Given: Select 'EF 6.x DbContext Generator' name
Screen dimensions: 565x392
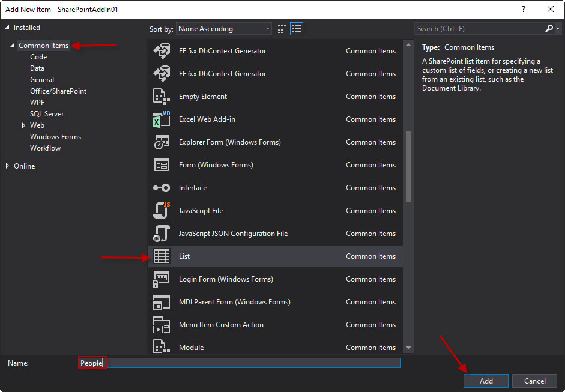Looking at the screenshot, I should [222, 73].
